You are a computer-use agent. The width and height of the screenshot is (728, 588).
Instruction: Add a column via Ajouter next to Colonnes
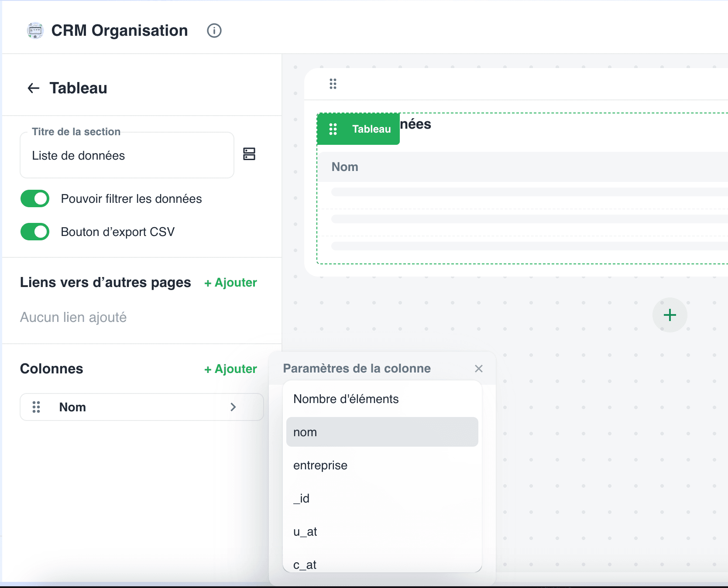click(230, 369)
